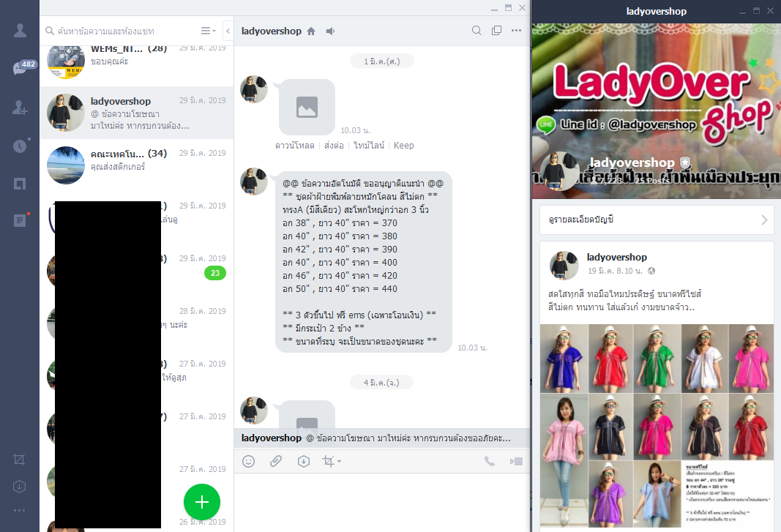Click the ไทม์ไลน์ link under the image
The height and width of the screenshot is (532, 781).
[x=369, y=146]
